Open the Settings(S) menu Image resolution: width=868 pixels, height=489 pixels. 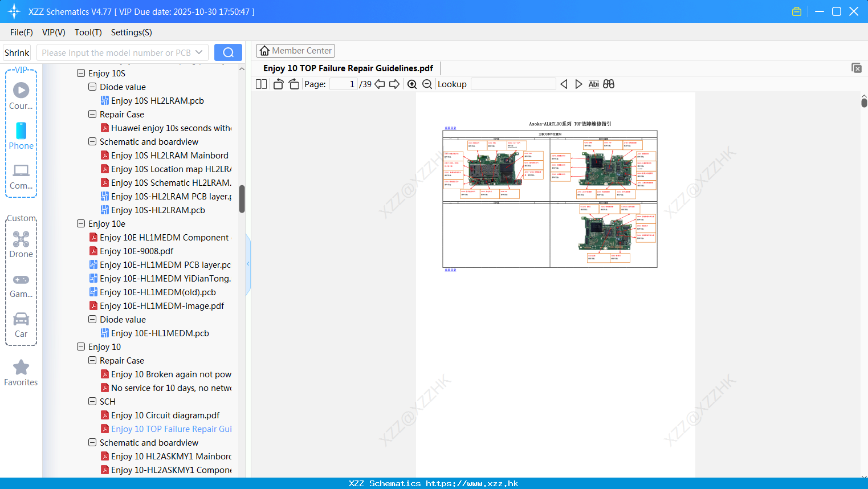tap(132, 32)
